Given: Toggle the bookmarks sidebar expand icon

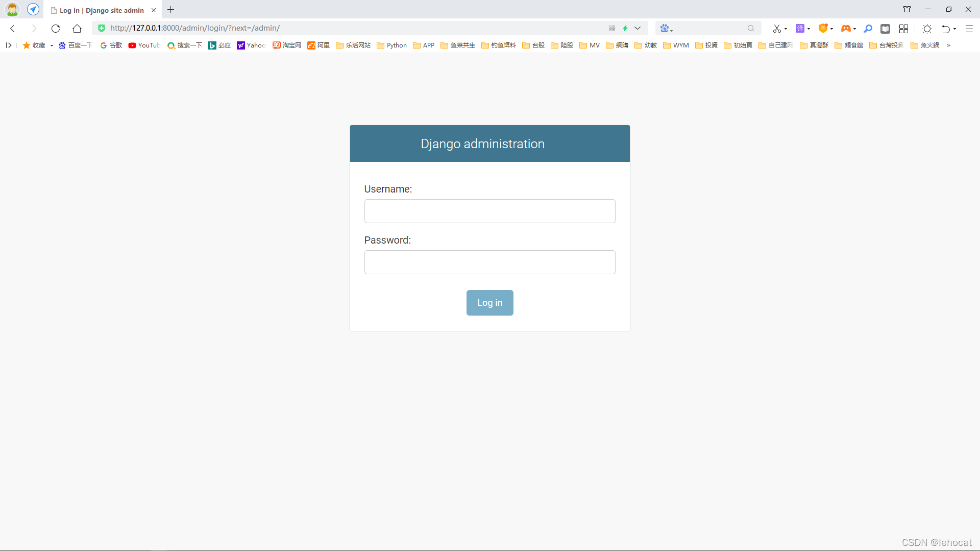Looking at the screenshot, I should (9, 45).
